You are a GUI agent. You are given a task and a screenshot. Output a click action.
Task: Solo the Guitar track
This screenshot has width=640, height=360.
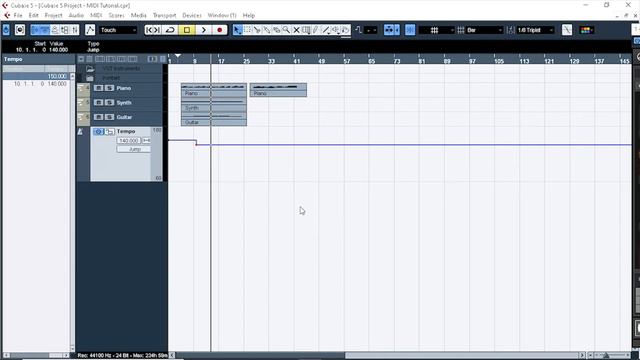[x=109, y=117]
